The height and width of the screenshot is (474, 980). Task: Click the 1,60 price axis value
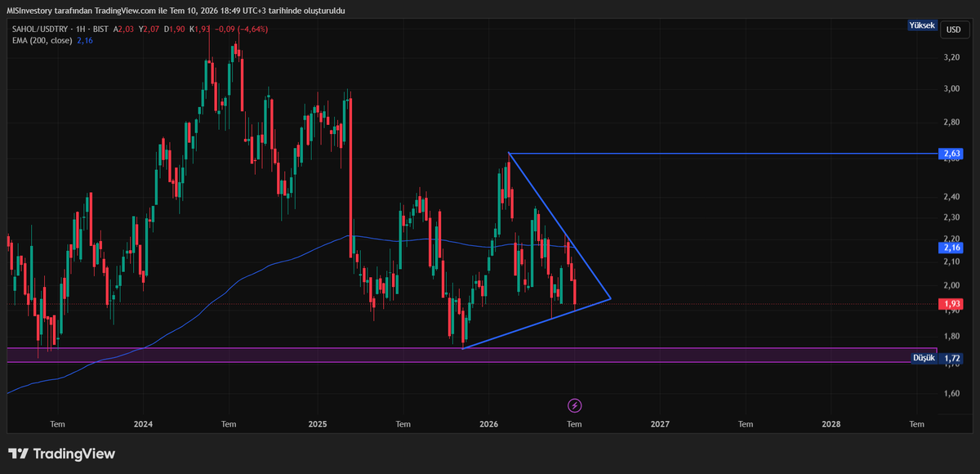[951, 394]
